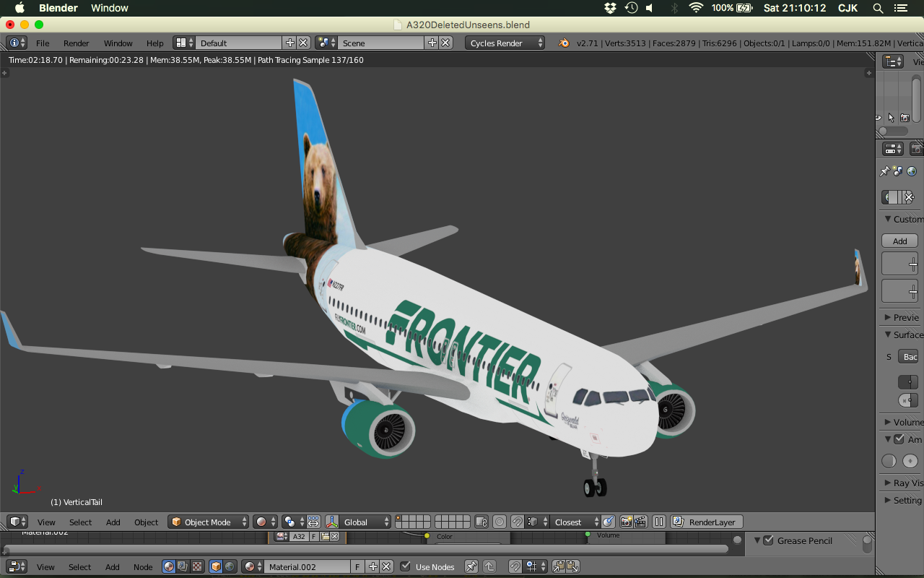Toggle node snapping magnet in node editor header
Viewport: 924px width, 578px height.
click(x=515, y=566)
